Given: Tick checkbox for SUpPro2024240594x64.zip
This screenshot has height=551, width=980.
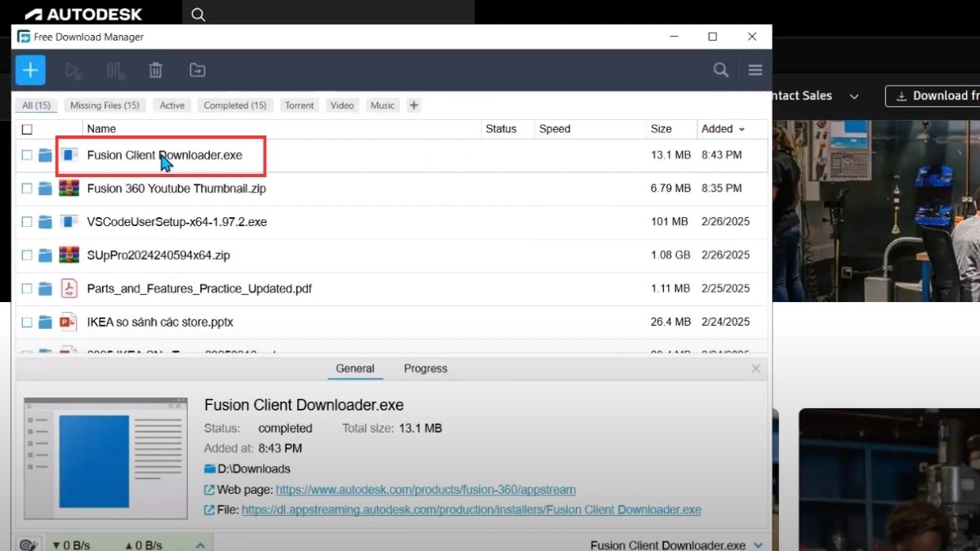Looking at the screenshot, I should tap(27, 256).
